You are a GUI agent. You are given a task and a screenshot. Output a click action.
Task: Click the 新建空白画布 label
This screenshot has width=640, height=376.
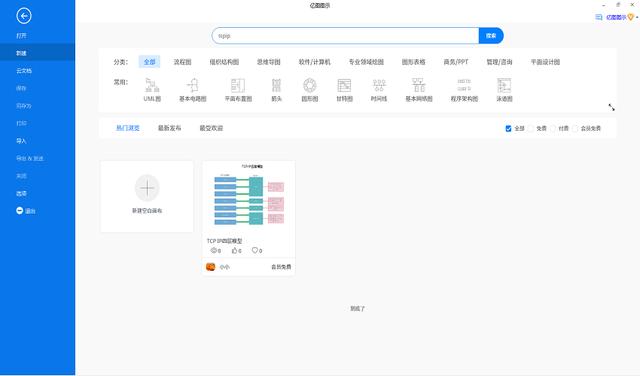147,211
